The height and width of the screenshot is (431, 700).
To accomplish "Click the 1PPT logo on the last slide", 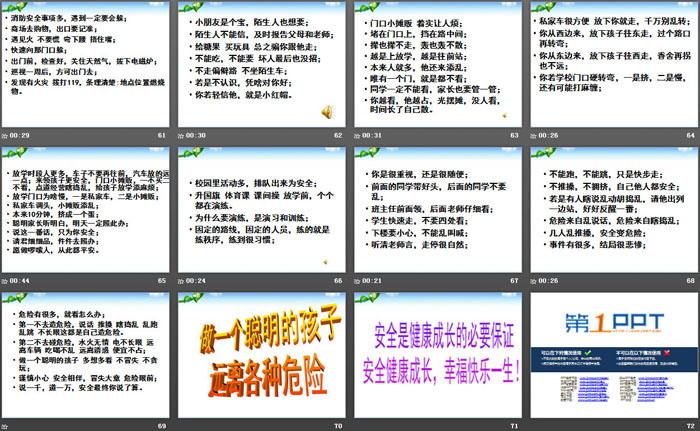I will pyautogui.click(x=610, y=324).
